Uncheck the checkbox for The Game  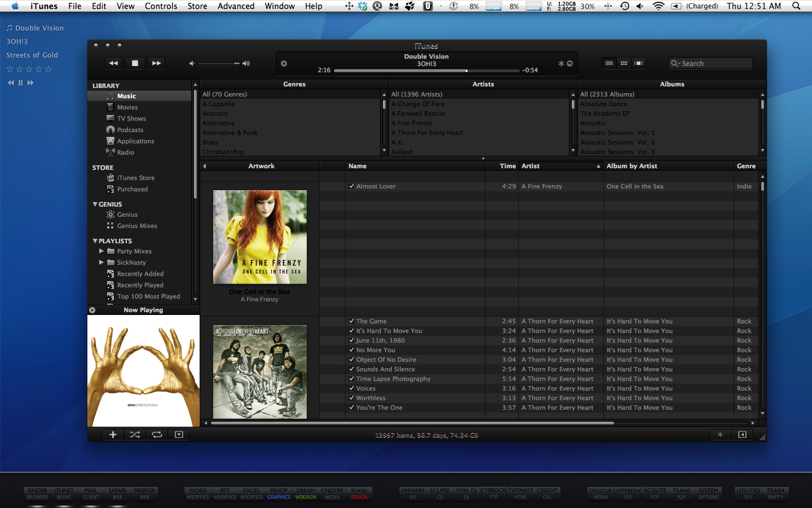click(351, 321)
